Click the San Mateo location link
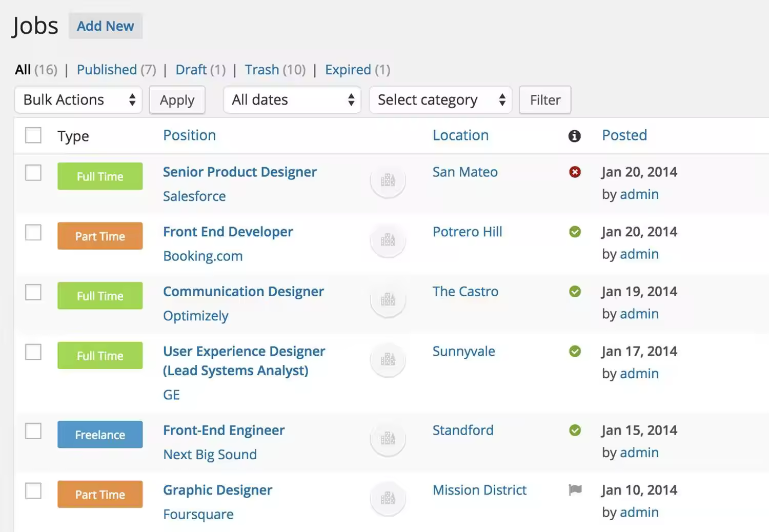The height and width of the screenshot is (532, 769). pyautogui.click(x=465, y=172)
